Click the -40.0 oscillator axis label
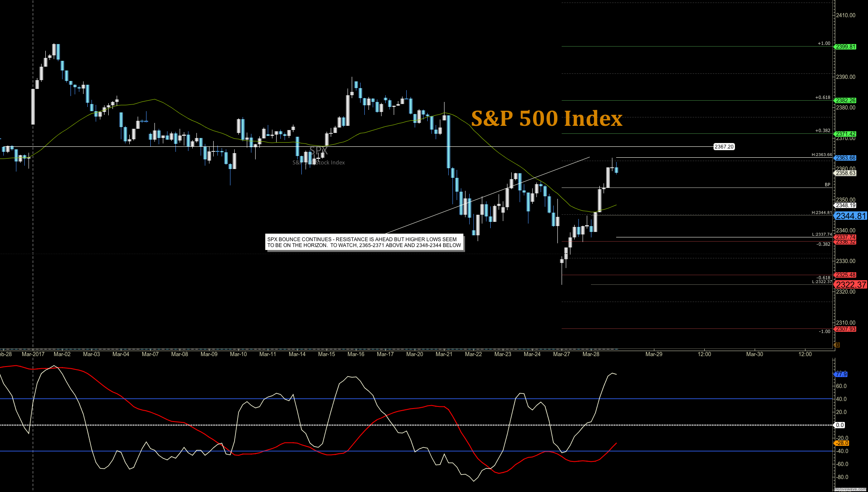The height and width of the screenshot is (492, 868). (x=842, y=451)
